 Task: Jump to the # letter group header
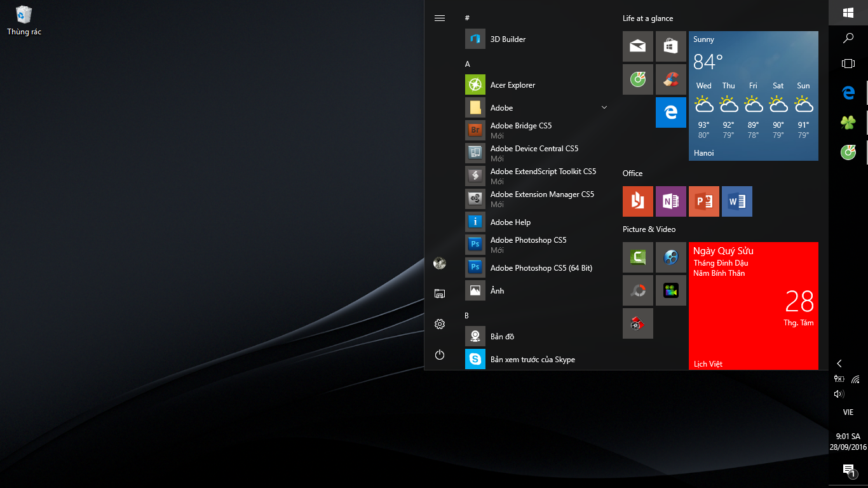click(x=467, y=18)
